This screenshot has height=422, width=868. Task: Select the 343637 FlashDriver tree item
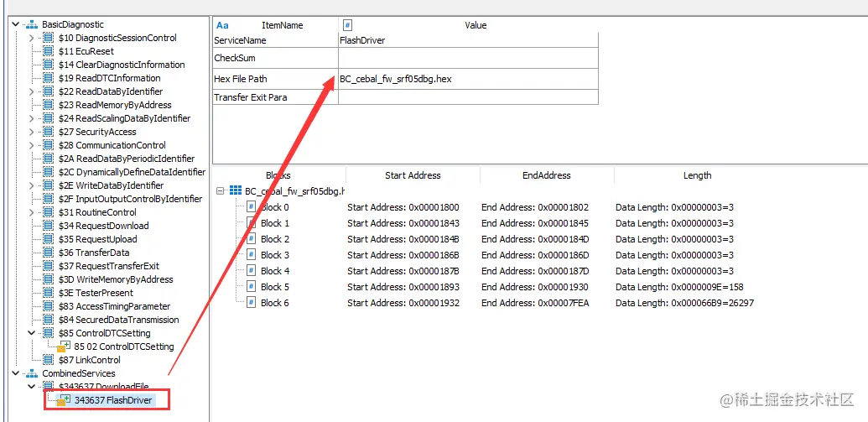[x=113, y=400]
